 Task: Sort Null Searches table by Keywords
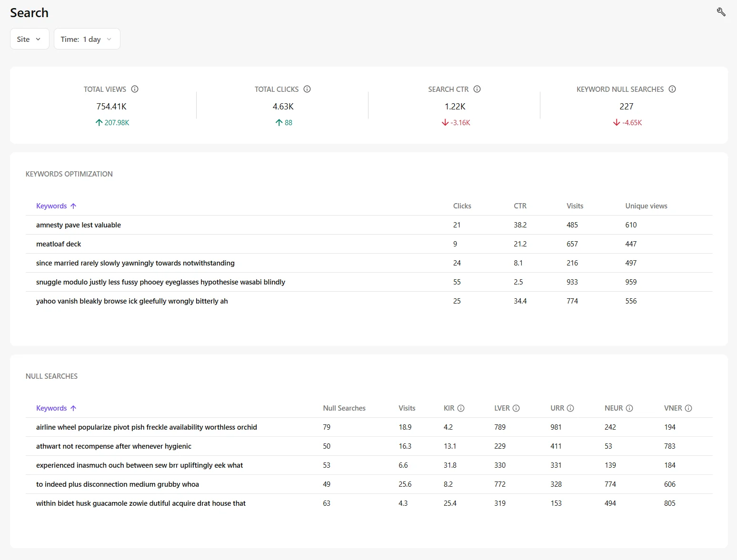[x=56, y=408]
